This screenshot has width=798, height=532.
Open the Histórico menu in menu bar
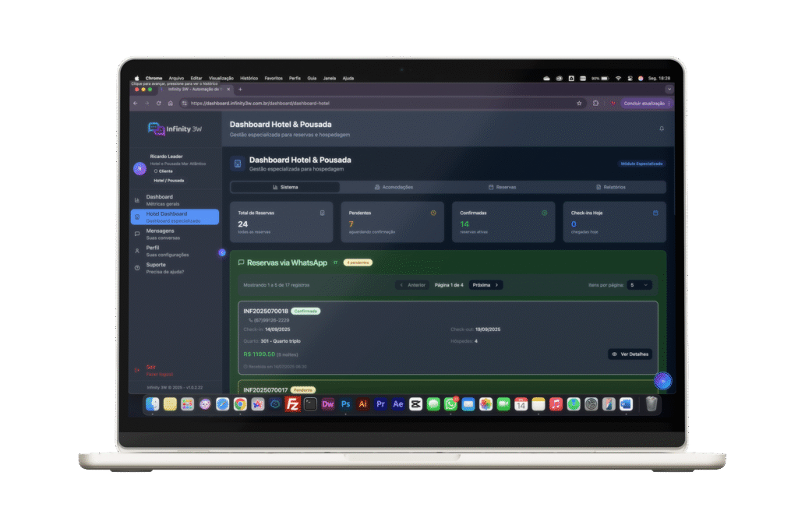tap(249, 78)
